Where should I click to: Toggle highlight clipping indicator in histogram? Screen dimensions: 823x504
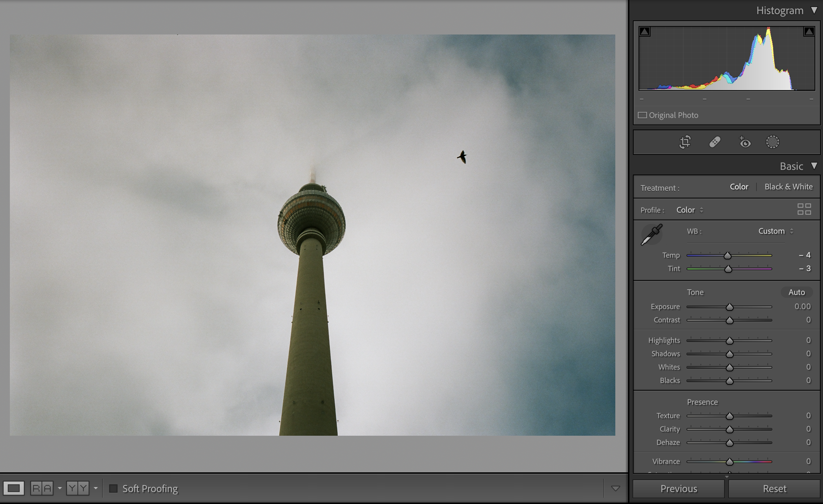[809, 32]
